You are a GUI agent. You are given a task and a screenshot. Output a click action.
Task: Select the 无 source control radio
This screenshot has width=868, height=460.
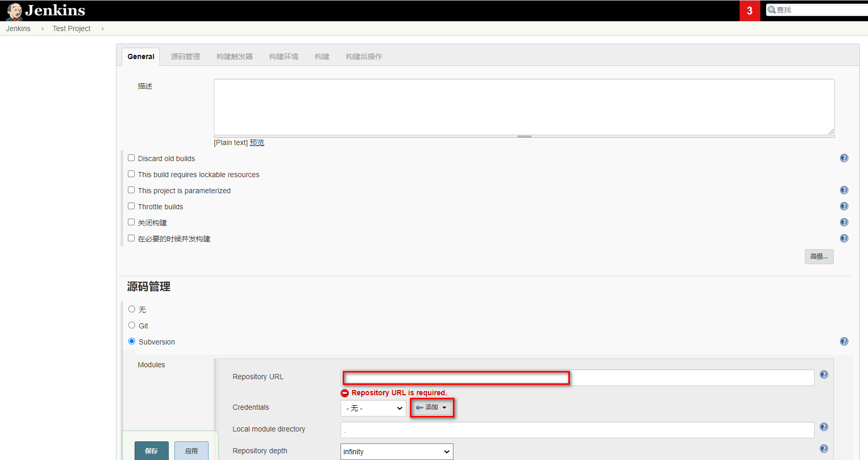[x=131, y=309]
